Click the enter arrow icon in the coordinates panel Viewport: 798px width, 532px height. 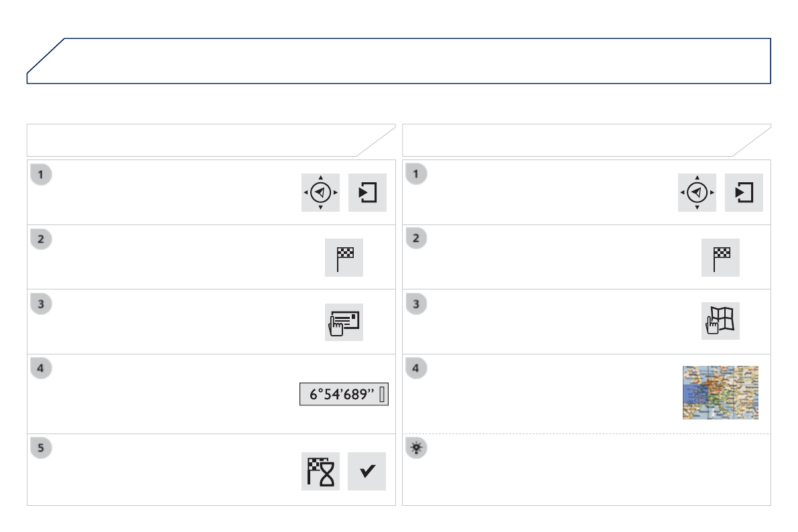(367, 192)
